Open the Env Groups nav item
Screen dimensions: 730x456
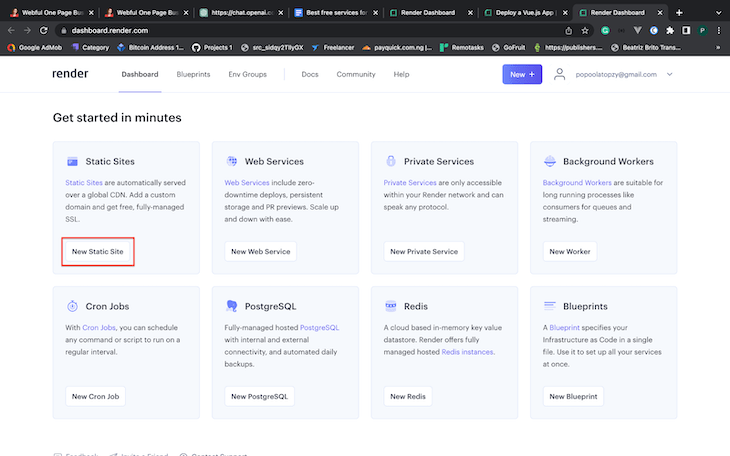point(247,74)
